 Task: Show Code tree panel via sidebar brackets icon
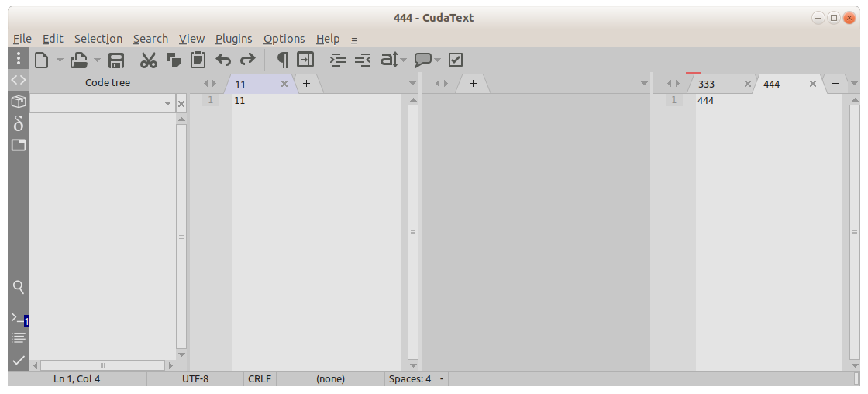[x=19, y=81]
